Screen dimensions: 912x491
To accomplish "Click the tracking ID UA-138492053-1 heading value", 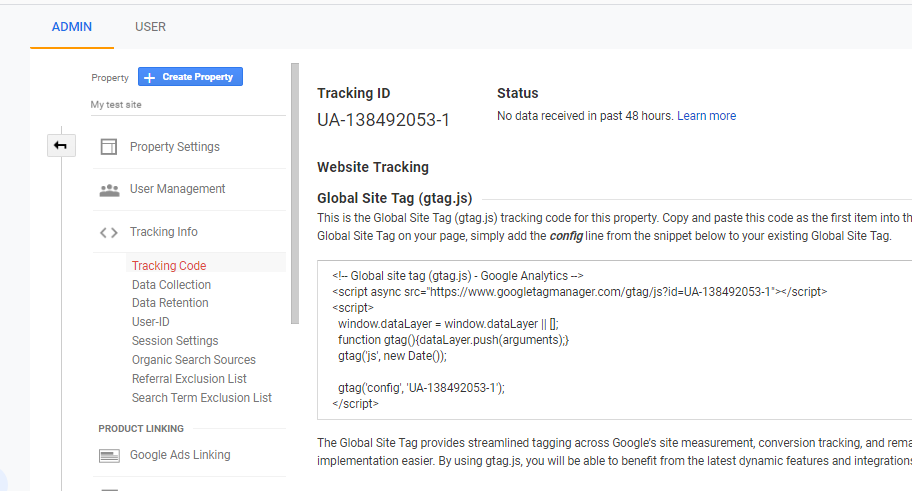I will pyautogui.click(x=383, y=120).
